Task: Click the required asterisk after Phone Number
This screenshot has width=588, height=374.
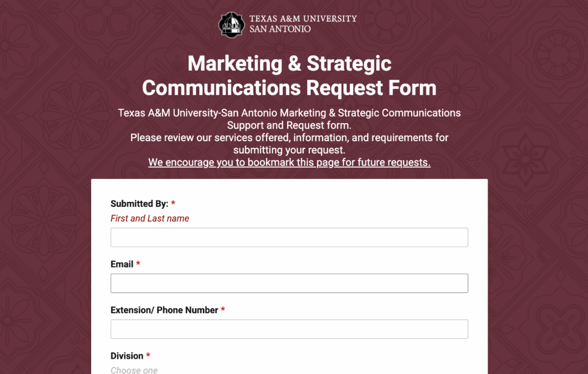Action: click(x=223, y=309)
